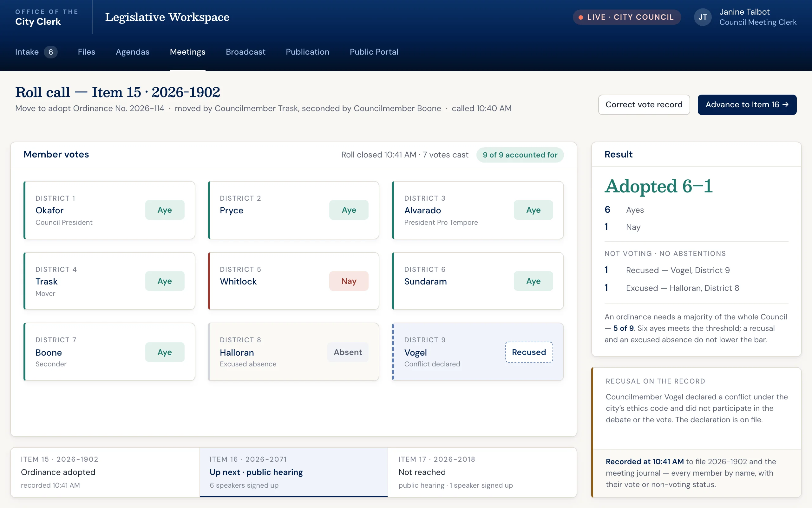This screenshot has height=508, width=812.
Task: Click the Legislative Workspace title
Action: point(167,17)
